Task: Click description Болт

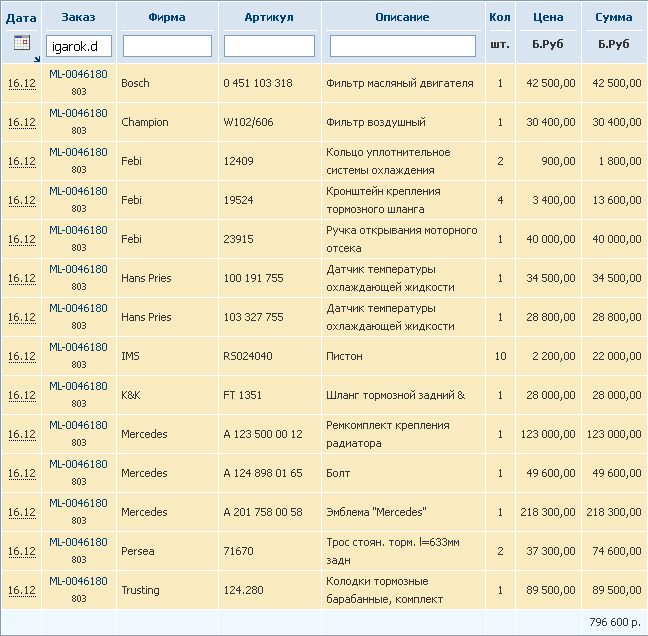Action: tap(338, 473)
